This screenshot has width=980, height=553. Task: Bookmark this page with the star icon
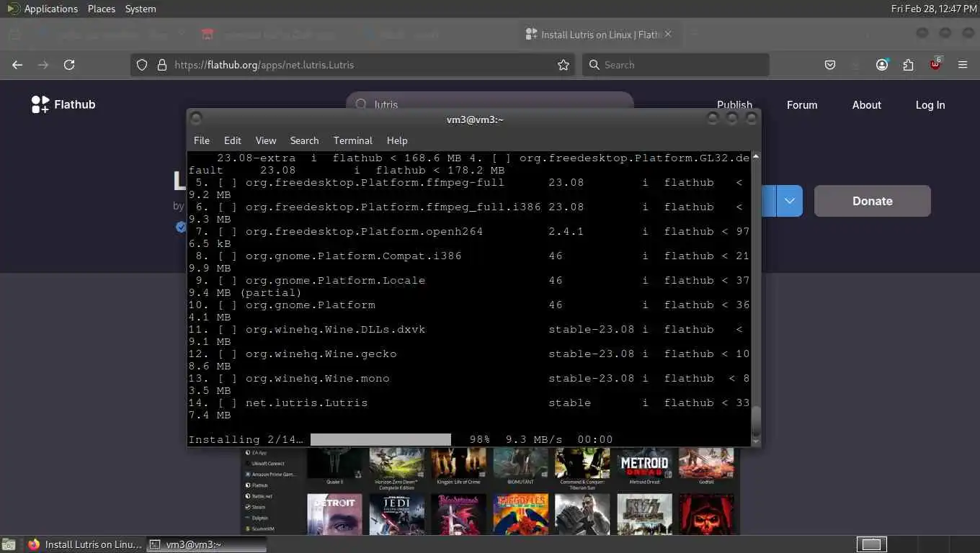tap(563, 65)
